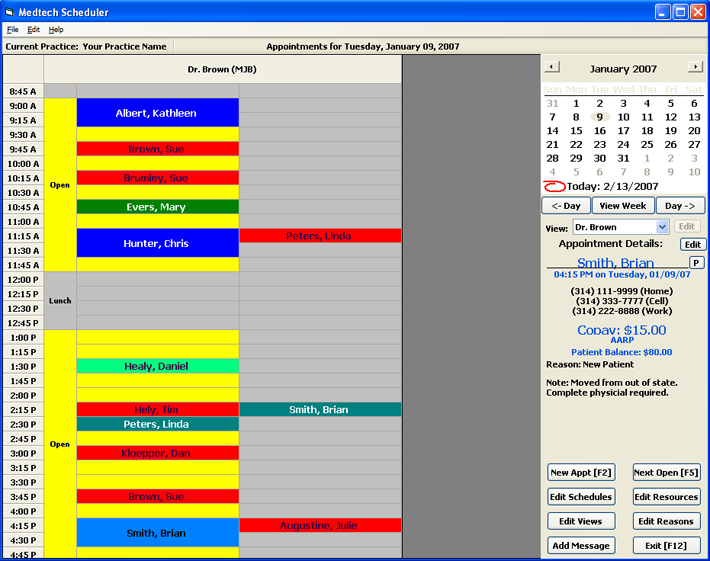Image resolution: width=710 pixels, height=561 pixels.
Task: Select January 31 in the calendar
Action: click(624, 158)
